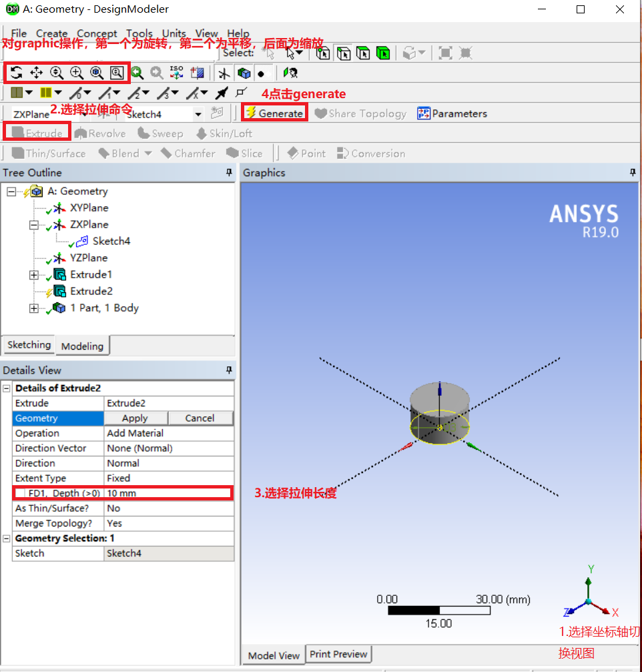
Task: Collapse the Details of Extrude2 section
Action: (7, 388)
